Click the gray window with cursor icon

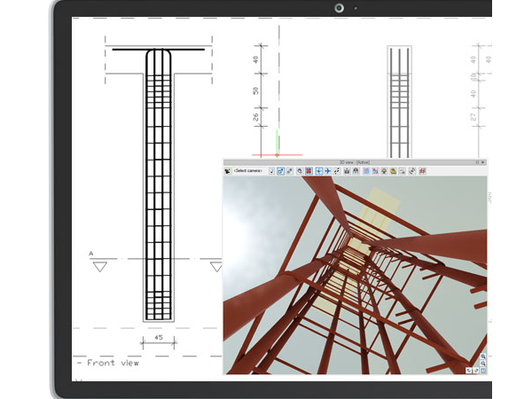tap(402, 171)
